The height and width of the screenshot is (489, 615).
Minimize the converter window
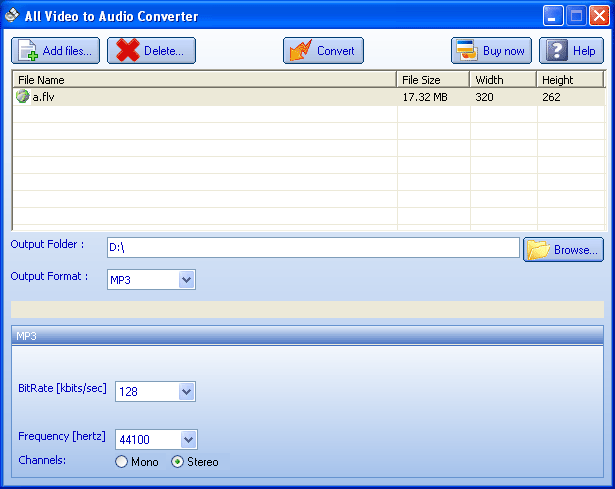(553, 16)
